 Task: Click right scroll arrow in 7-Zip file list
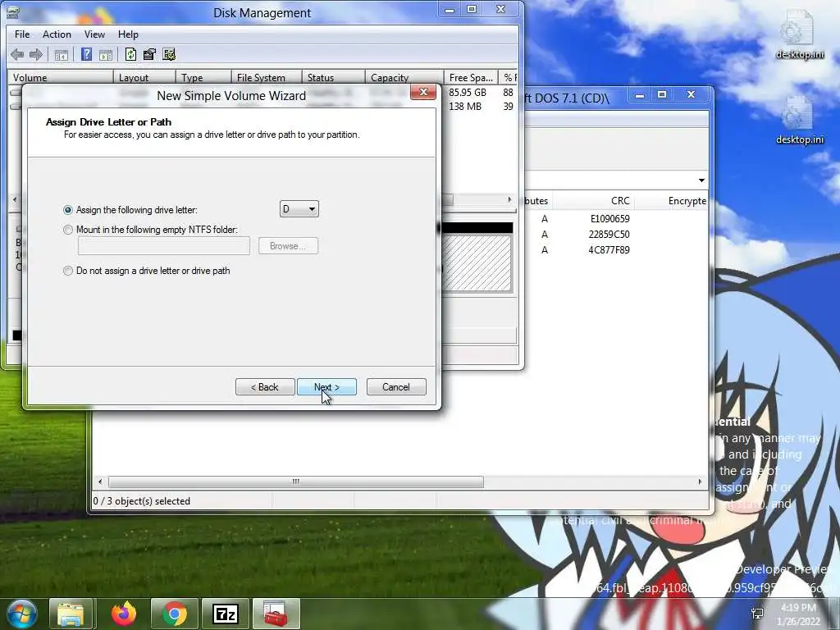(x=700, y=482)
